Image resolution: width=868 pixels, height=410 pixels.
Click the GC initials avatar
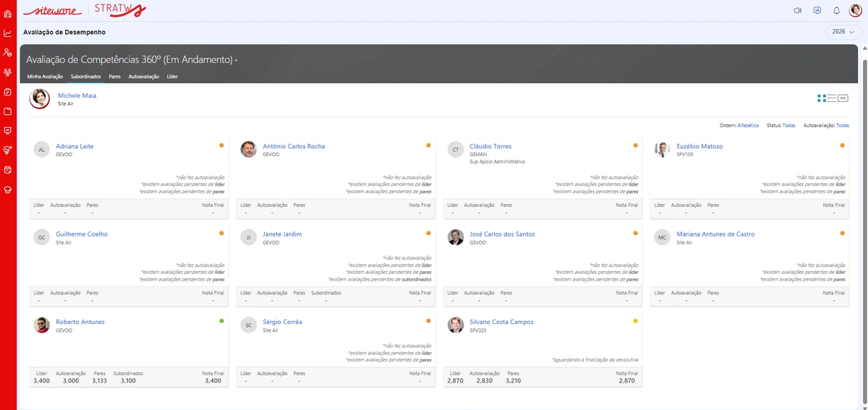42,237
